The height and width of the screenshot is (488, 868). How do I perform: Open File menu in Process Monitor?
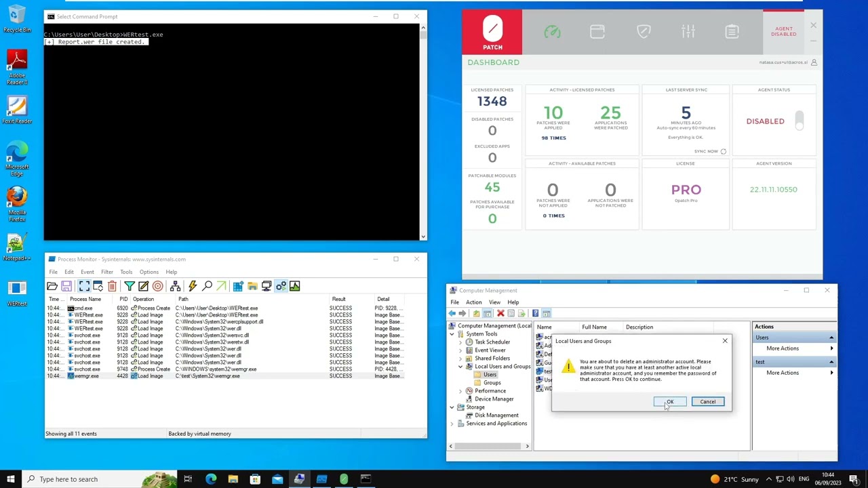click(x=53, y=272)
